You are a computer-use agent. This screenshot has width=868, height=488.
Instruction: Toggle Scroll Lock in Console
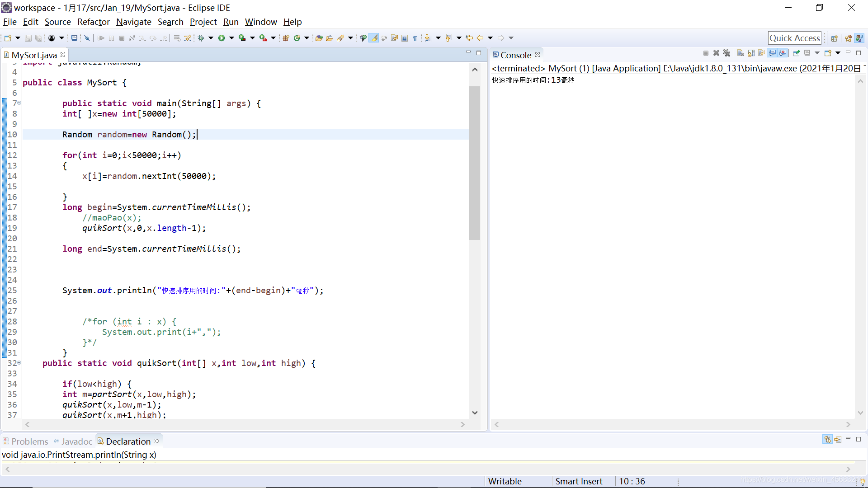751,53
